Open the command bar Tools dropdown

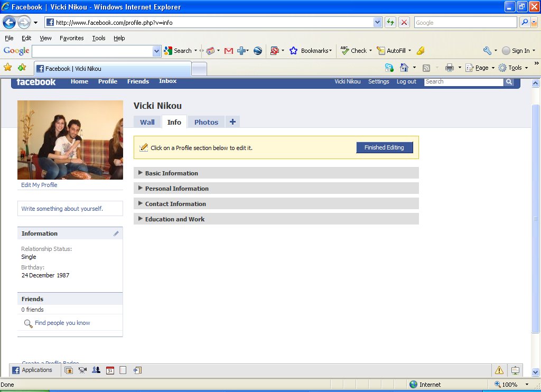point(527,68)
